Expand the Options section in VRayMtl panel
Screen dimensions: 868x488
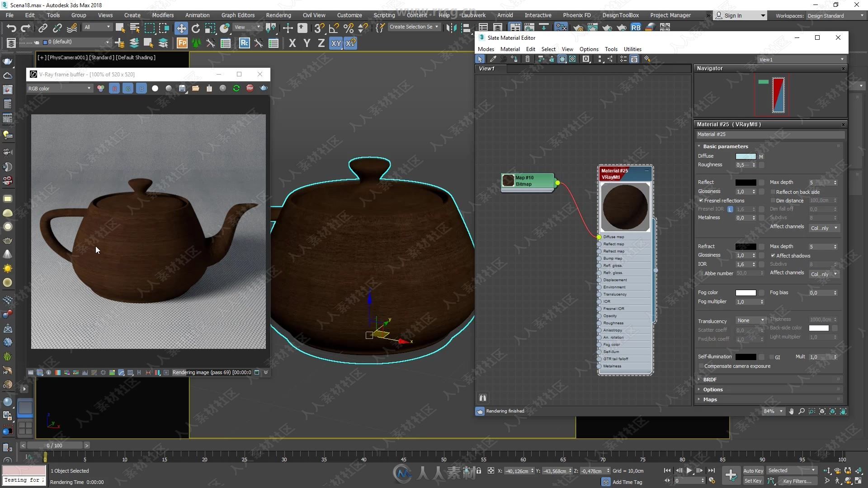(x=713, y=389)
